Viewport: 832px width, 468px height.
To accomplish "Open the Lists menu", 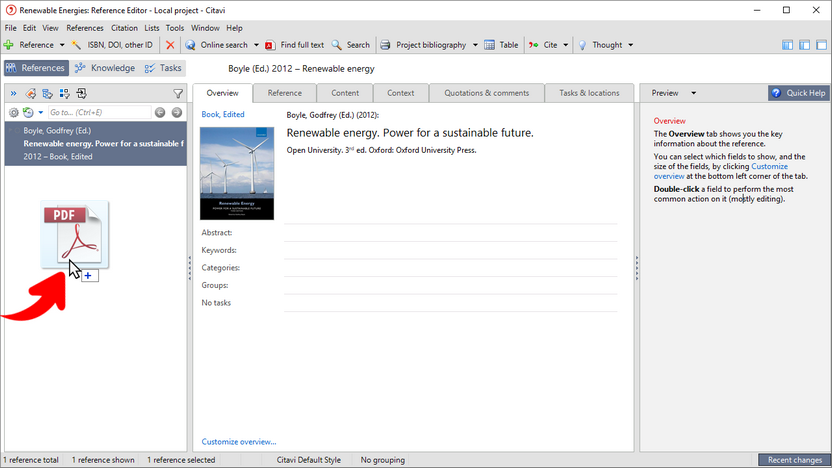I will (x=152, y=28).
